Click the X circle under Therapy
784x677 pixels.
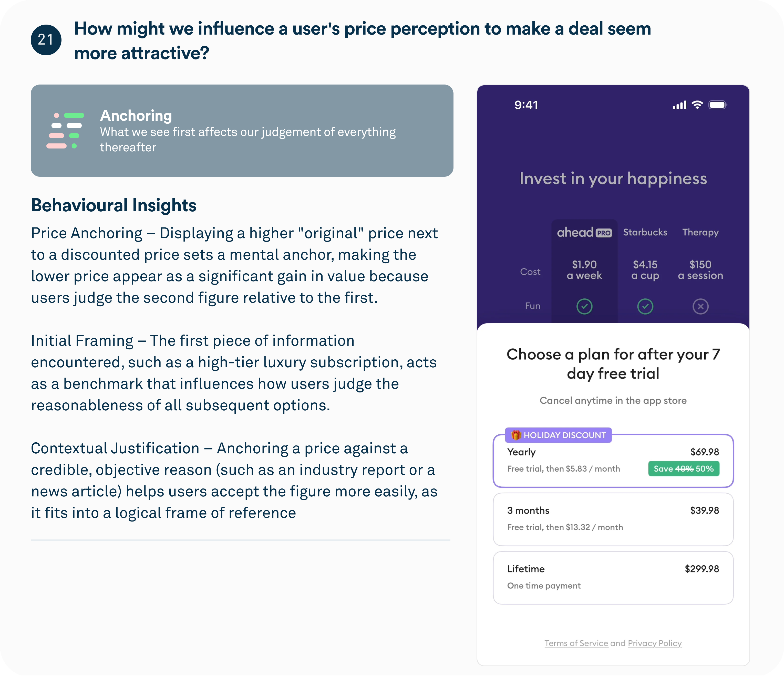(700, 306)
